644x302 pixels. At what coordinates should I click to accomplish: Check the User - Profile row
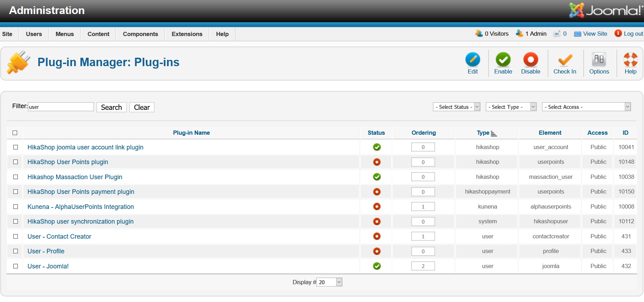(x=15, y=251)
